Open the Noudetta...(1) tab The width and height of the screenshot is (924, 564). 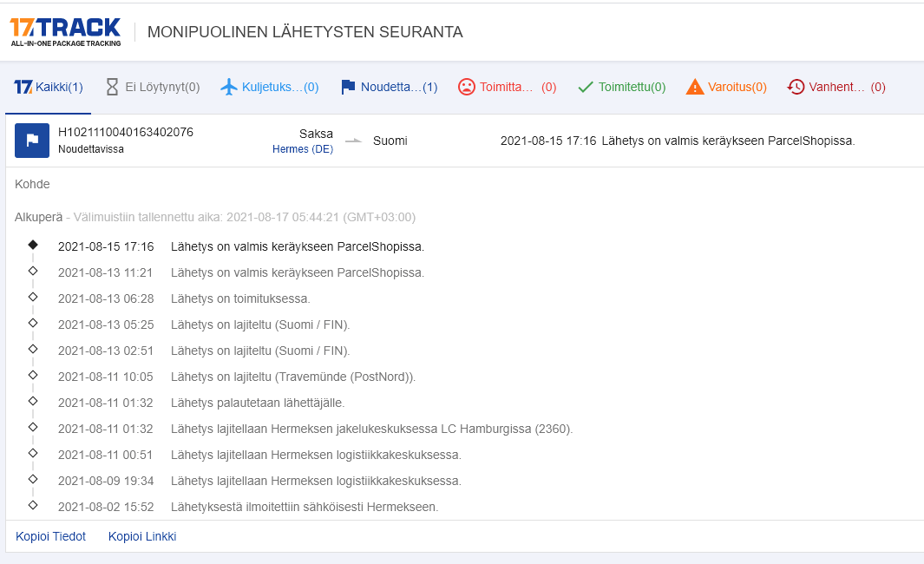(389, 88)
